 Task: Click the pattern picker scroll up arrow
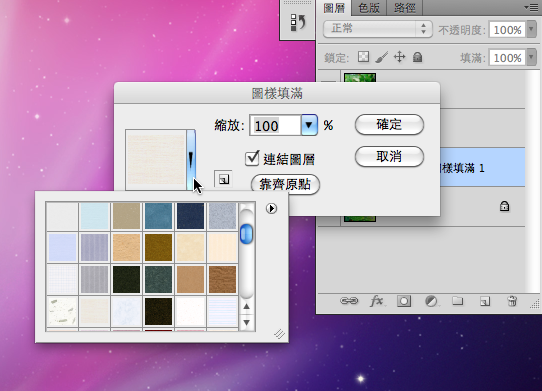246,306
